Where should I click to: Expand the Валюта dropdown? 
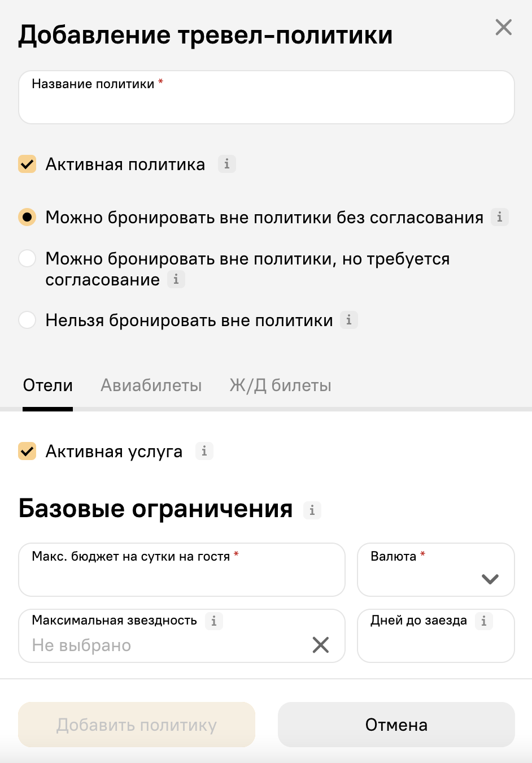coord(436,570)
